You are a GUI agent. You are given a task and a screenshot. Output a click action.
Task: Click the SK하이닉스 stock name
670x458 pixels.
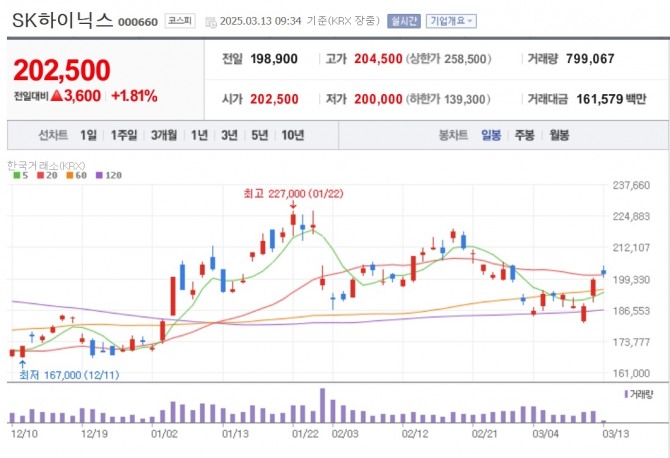pyautogui.click(x=62, y=20)
